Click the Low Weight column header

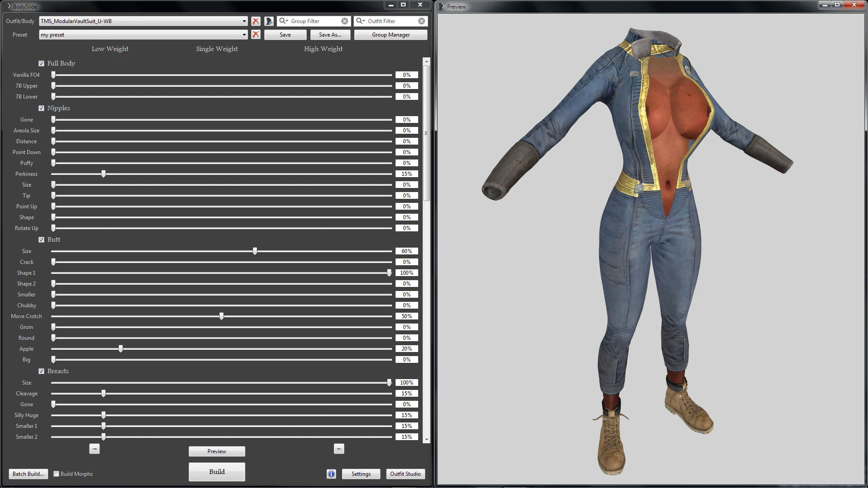click(110, 49)
